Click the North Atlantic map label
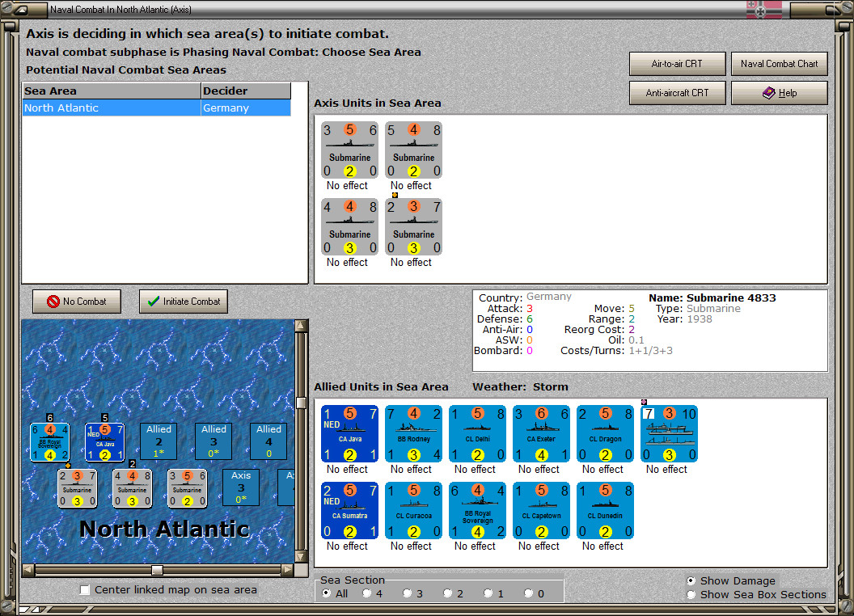The image size is (854, 616). point(164,529)
